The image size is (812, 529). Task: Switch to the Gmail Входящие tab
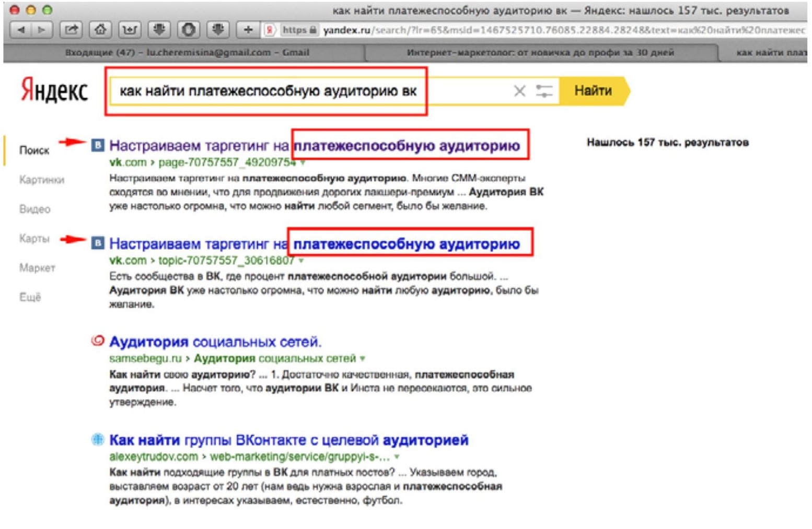[187, 52]
